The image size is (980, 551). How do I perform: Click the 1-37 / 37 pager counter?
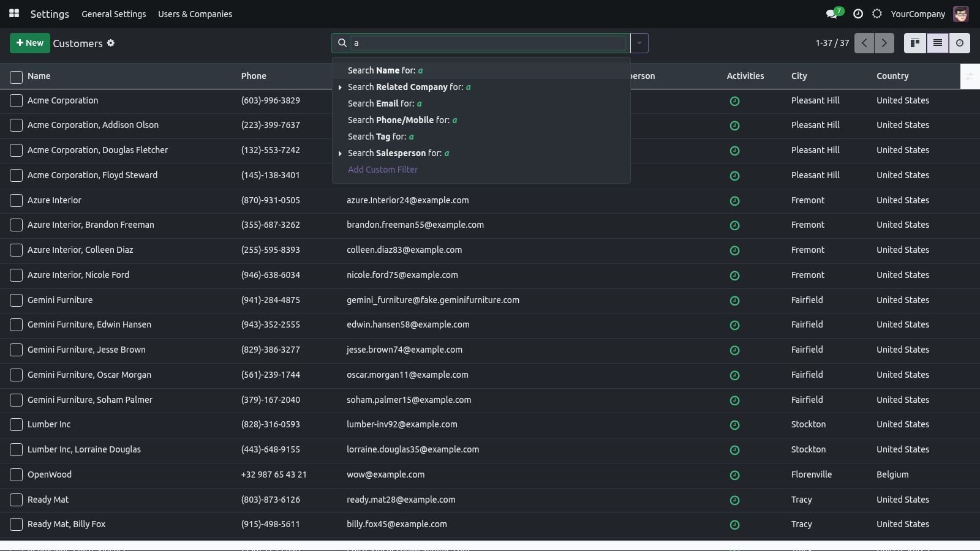point(832,43)
